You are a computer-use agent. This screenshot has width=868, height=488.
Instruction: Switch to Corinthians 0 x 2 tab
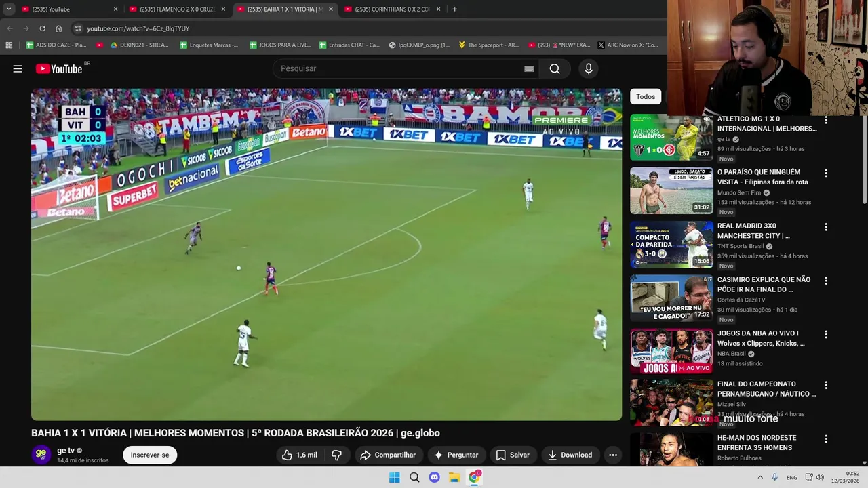[x=392, y=9]
